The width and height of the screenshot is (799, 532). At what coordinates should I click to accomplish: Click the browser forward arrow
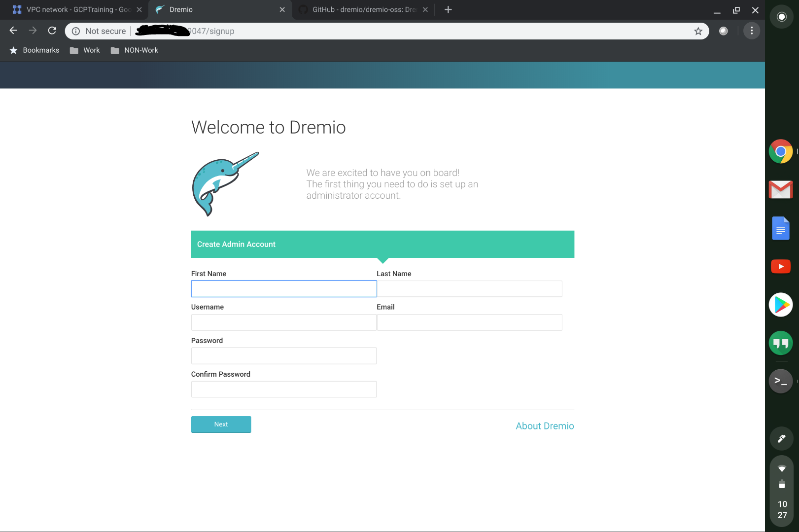[33, 31]
